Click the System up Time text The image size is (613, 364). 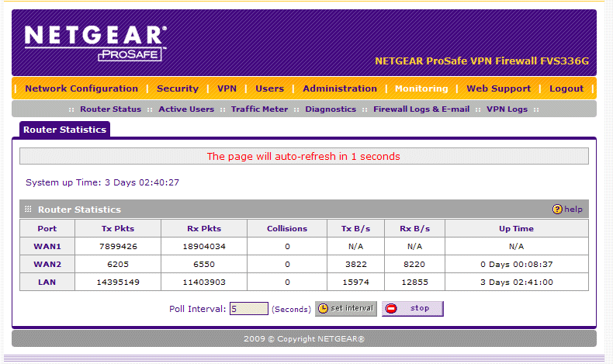(x=102, y=182)
